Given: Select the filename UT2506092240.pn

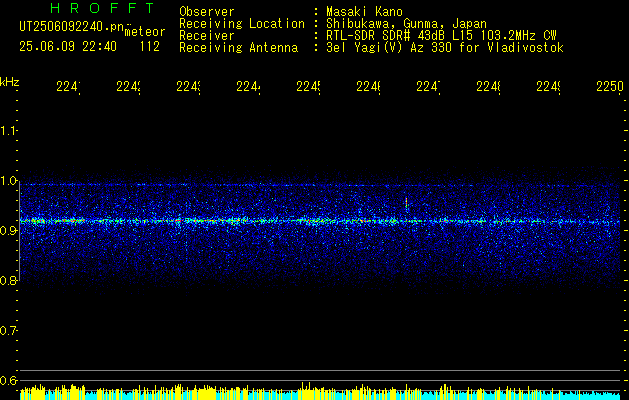Looking at the screenshot, I should 71,27.
